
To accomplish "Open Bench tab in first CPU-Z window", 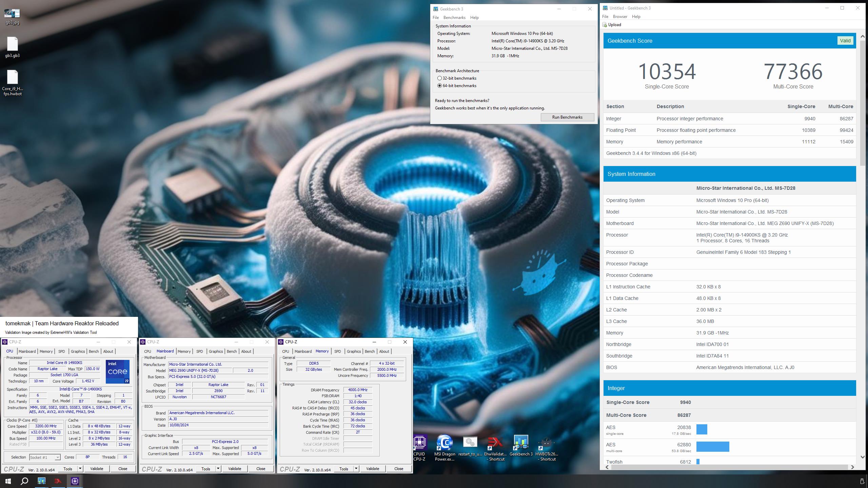I will point(94,351).
